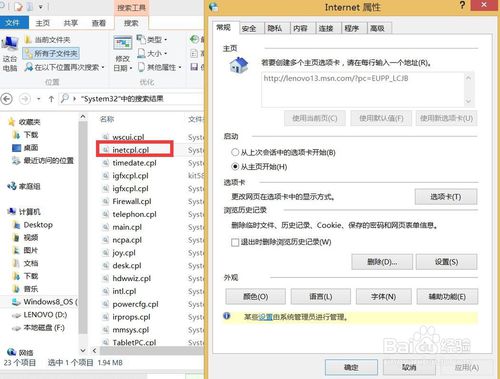Open the 查看 ribbon tab
This screenshot has height=379, width=500.
click(x=99, y=23)
